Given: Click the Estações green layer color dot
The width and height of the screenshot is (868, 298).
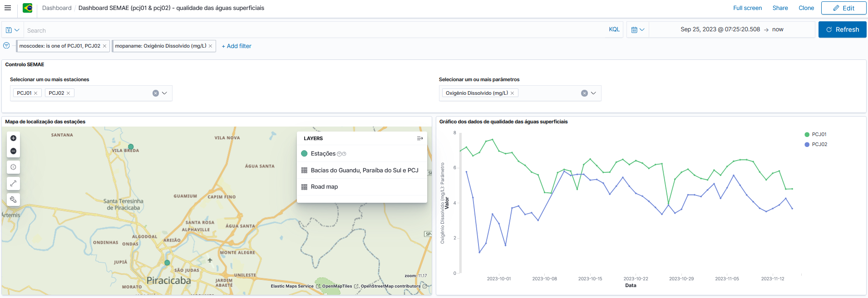Looking at the screenshot, I should [304, 154].
